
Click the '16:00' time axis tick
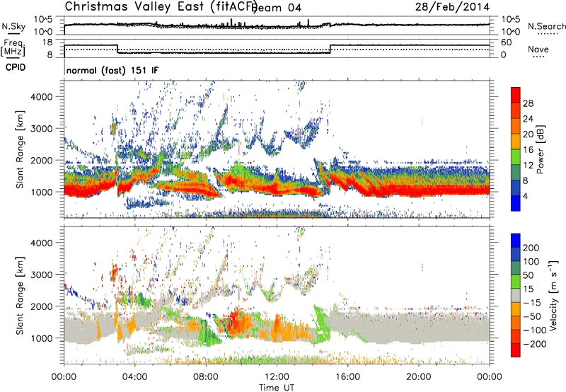[x=347, y=377]
